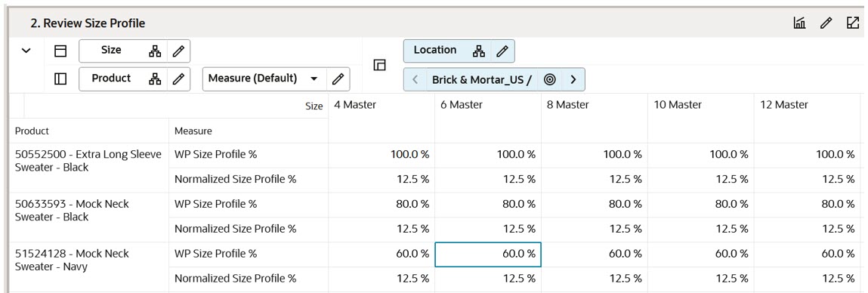
Task: Click the 80.0 % cell under 6 Master
Action: point(488,205)
